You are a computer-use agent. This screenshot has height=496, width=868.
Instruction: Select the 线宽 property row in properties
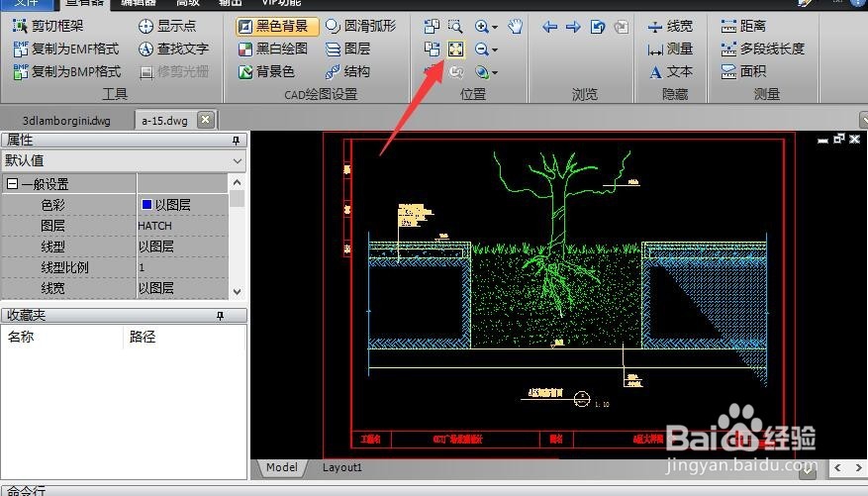click(115, 288)
